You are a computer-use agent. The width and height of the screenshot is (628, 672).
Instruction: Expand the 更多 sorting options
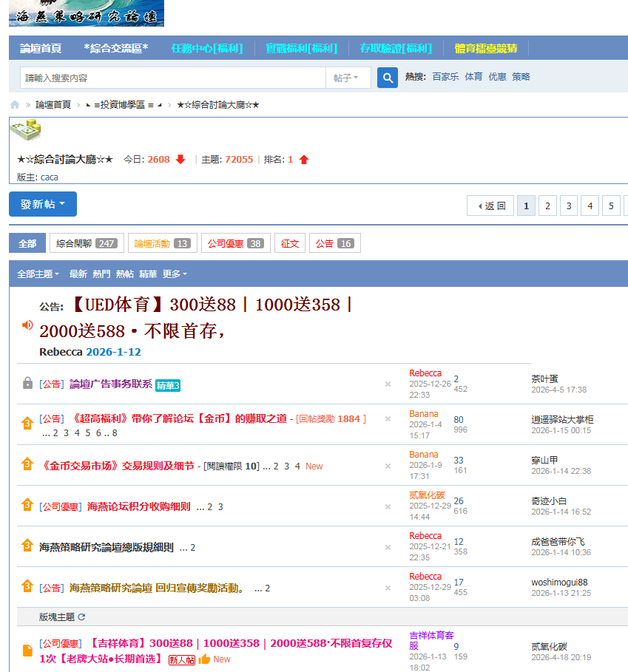pyautogui.click(x=175, y=274)
